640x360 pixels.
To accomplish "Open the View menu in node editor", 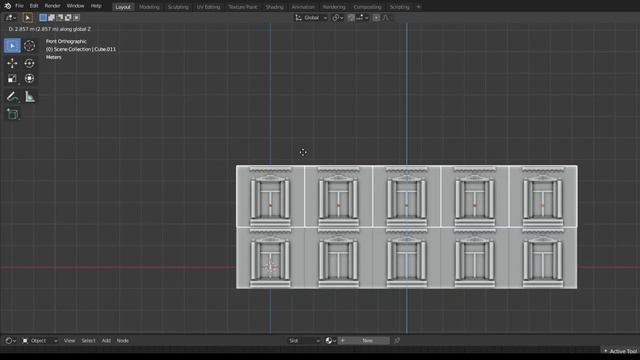I will (69, 340).
